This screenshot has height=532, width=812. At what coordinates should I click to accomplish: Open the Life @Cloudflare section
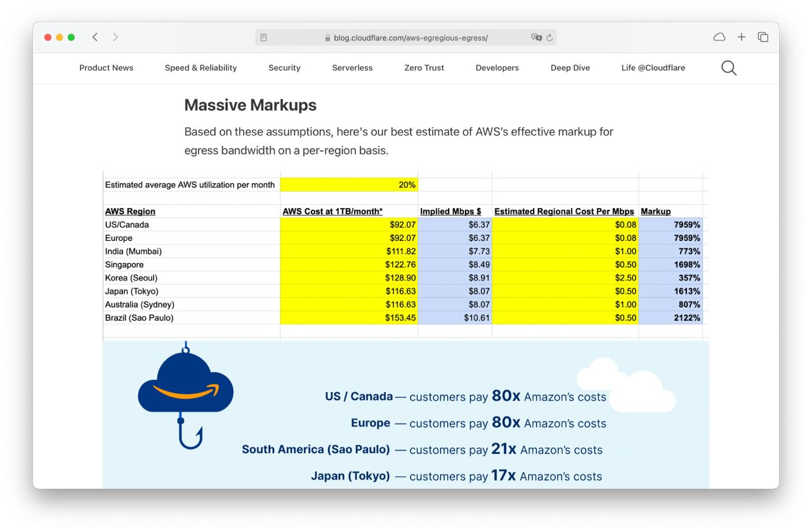tap(653, 68)
